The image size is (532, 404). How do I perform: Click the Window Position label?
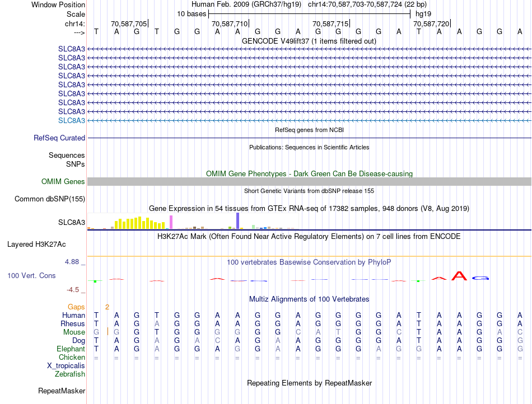point(58,4)
